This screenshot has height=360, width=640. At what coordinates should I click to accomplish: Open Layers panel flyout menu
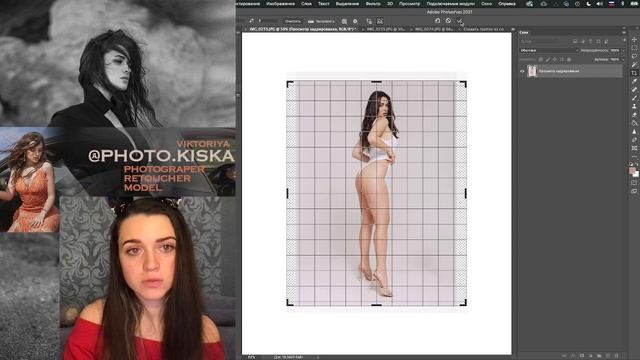(x=624, y=33)
